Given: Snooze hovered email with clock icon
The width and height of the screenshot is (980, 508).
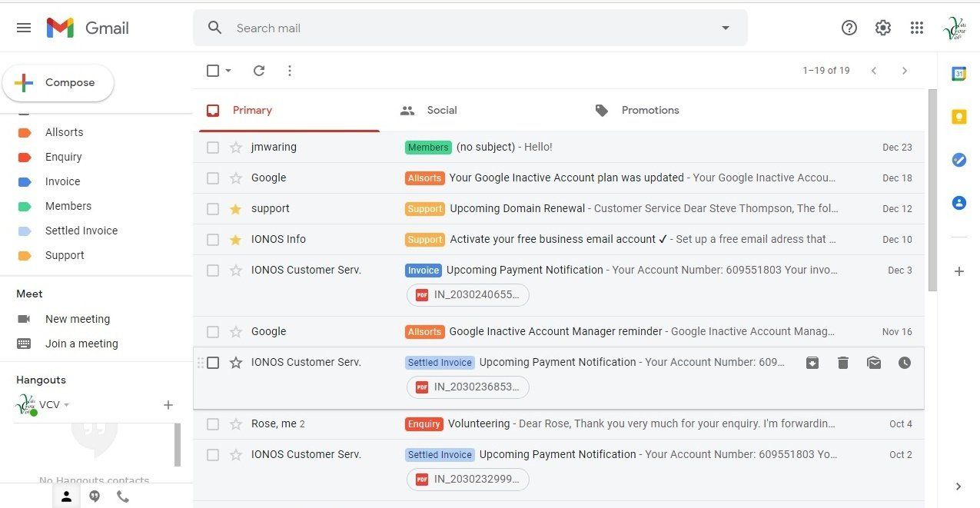Looking at the screenshot, I should (905, 363).
